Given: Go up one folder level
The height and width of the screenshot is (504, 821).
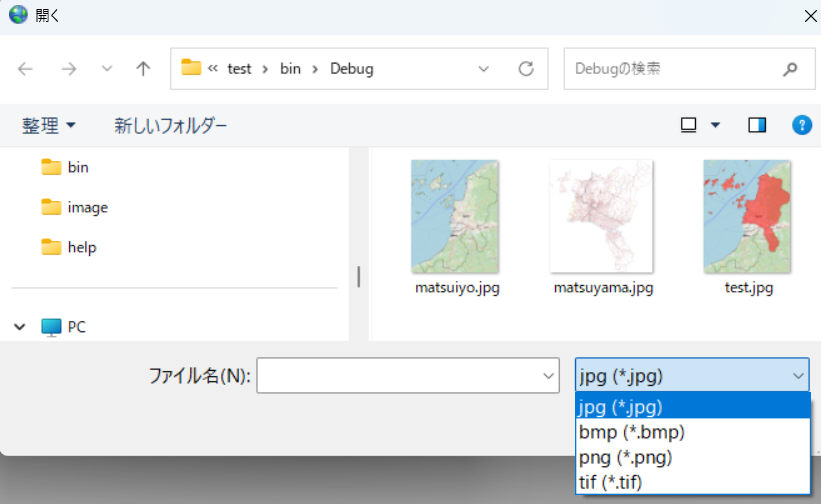Looking at the screenshot, I should [x=143, y=69].
